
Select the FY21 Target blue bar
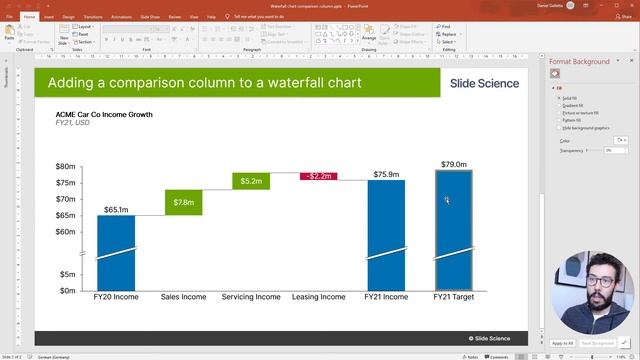point(453,230)
